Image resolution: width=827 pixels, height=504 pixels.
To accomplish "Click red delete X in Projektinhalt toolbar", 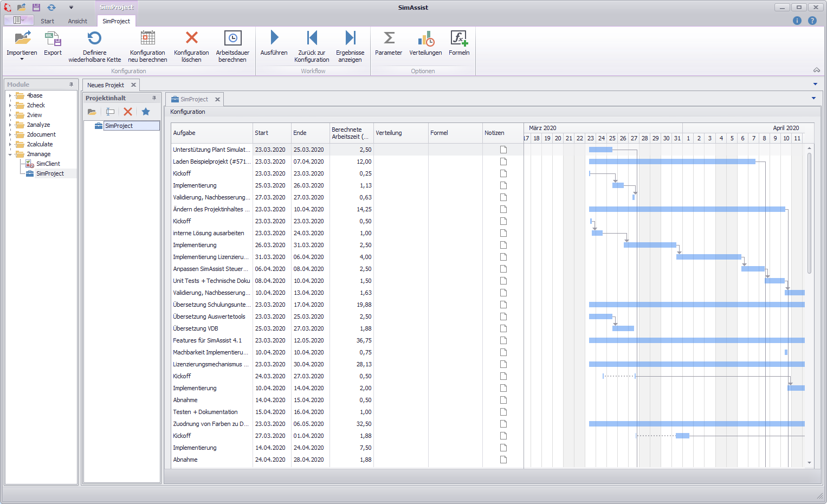I will point(128,112).
